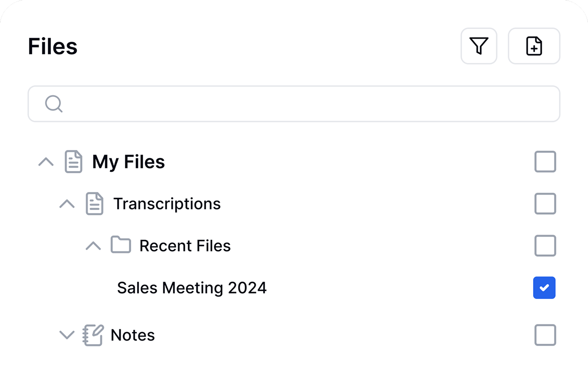Click the Recent Files folder icon
Screen dimensions: 588x381
121,245
